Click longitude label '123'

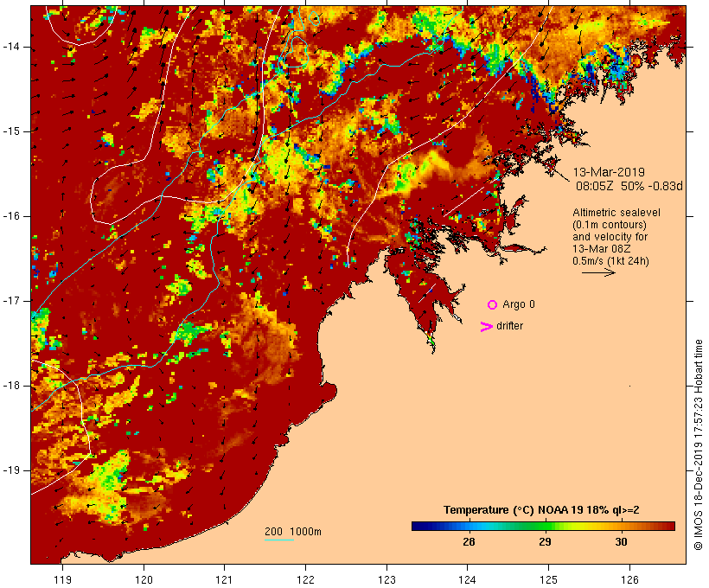pos(386,579)
